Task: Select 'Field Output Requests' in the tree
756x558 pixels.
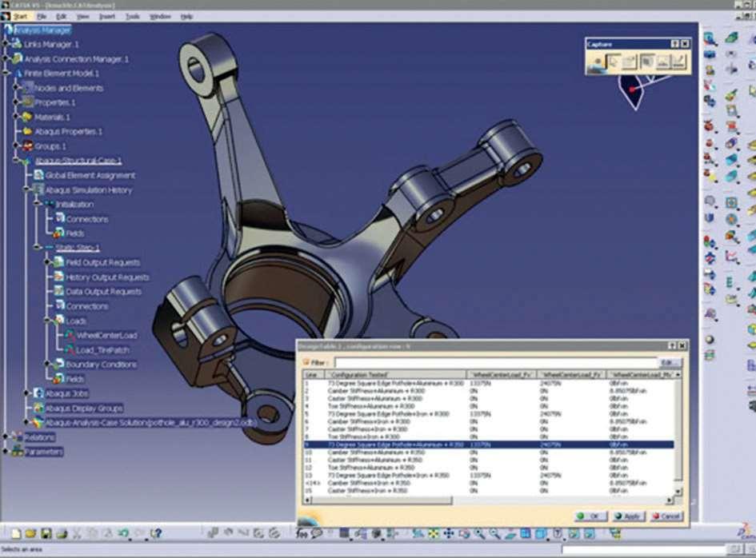Action: tap(102, 262)
